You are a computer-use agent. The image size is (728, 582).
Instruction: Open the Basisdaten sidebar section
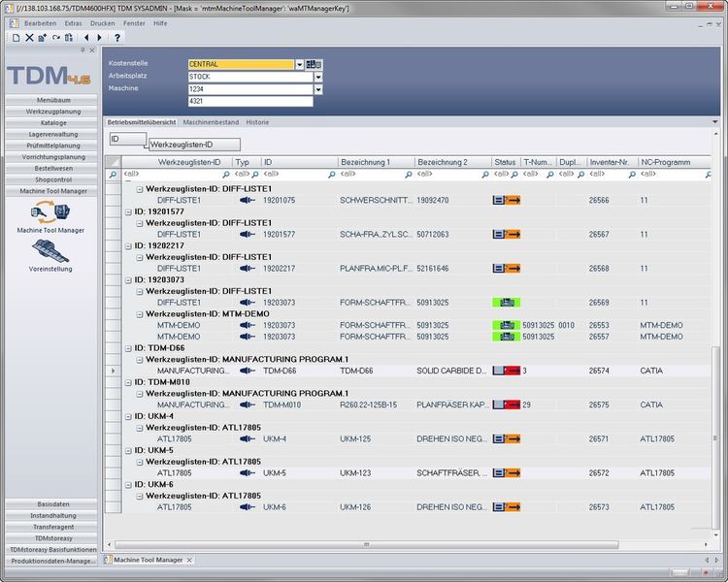pos(53,504)
